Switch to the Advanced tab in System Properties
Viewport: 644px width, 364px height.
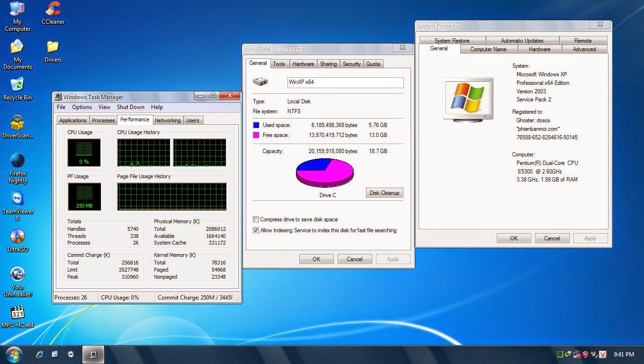click(x=584, y=49)
